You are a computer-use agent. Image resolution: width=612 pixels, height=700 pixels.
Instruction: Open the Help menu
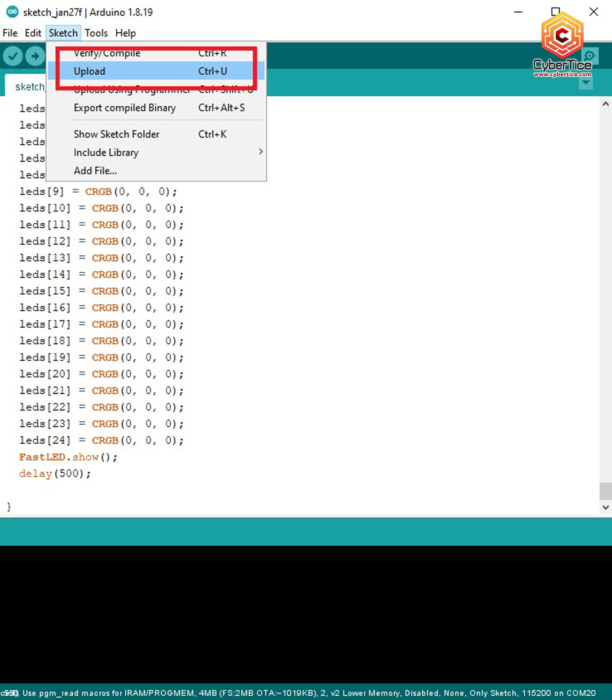pos(125,33)
